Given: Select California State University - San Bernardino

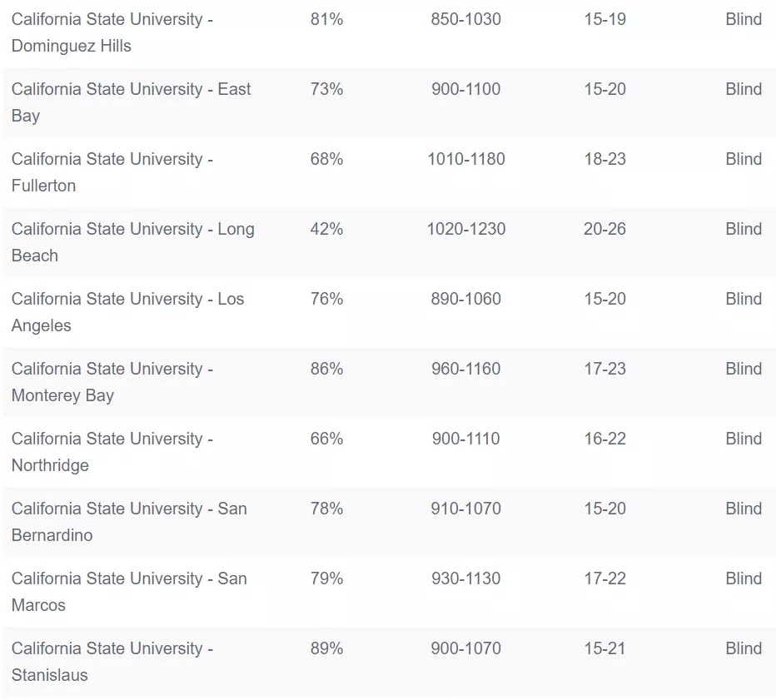Looking at the screenshot, I should [129, 522].
